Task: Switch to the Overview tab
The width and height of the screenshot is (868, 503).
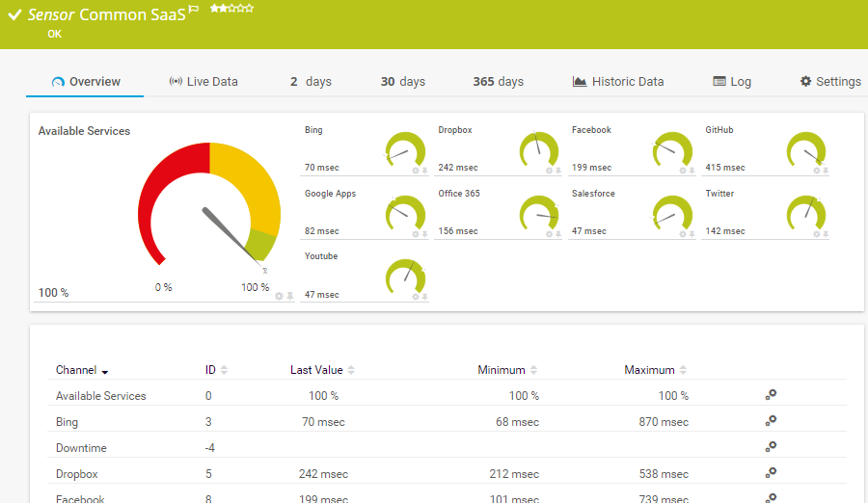Action: point(85,81)
